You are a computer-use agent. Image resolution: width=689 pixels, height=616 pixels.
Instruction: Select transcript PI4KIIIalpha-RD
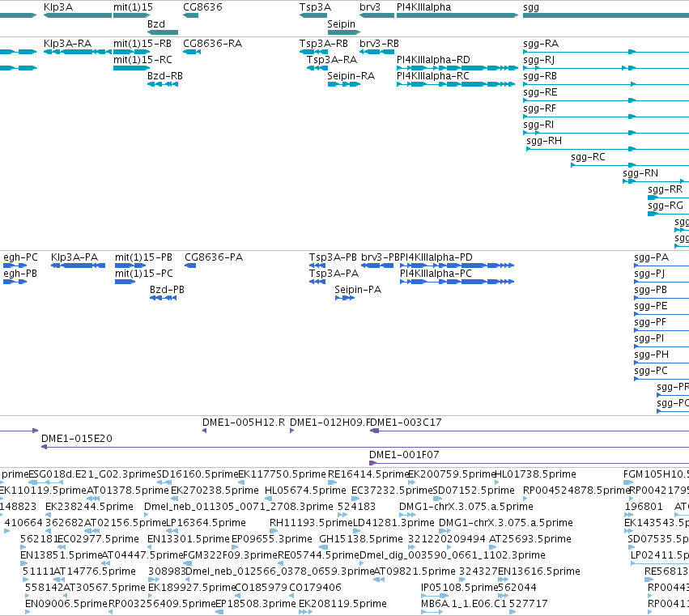(x=433, y=60)
